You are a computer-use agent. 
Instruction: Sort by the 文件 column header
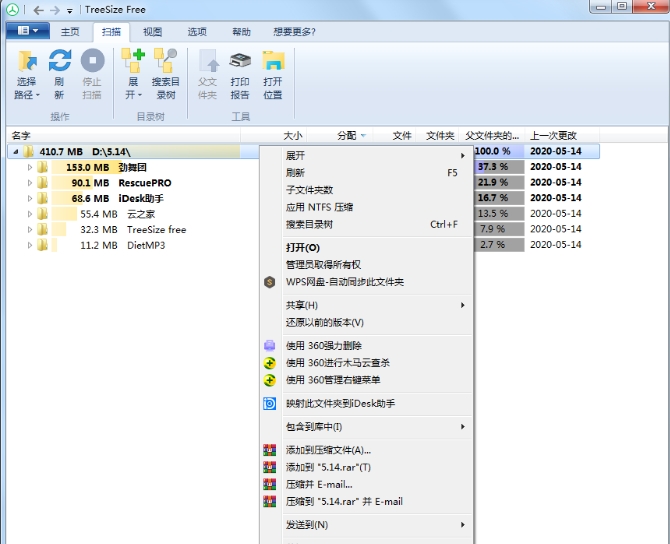point(394,136)
